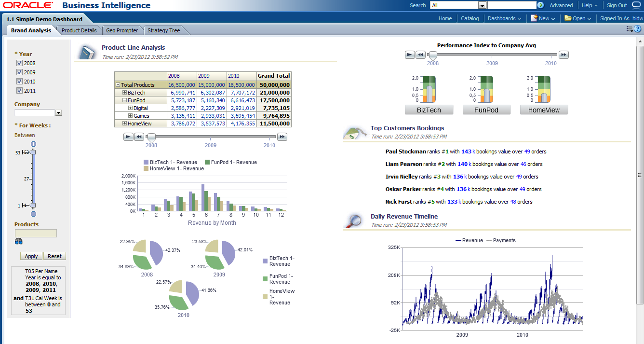Switch to the Strategy Tree tab
The width and height of the screenshot is (644, 344).
point(164,30)
